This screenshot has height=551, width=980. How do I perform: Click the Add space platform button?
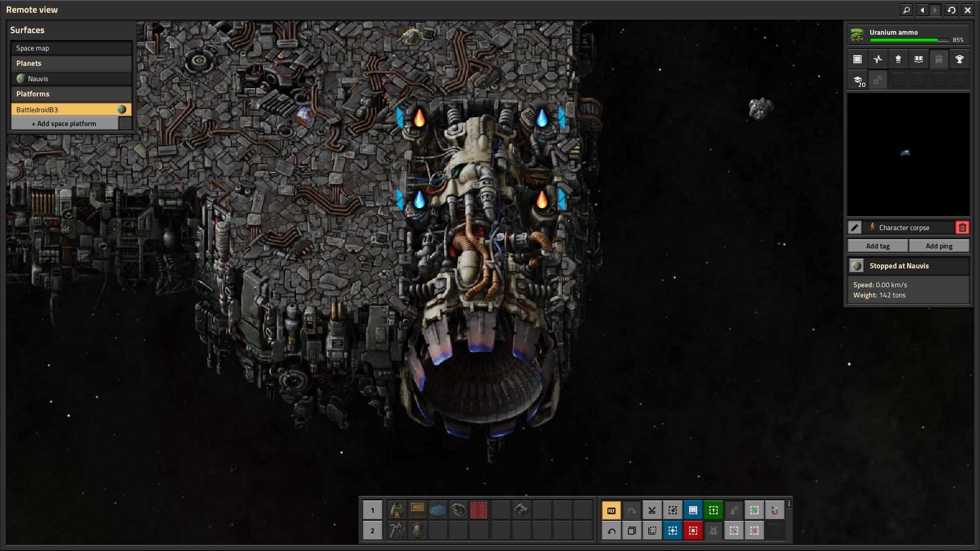pyautogui.click(x=64, y=123)
